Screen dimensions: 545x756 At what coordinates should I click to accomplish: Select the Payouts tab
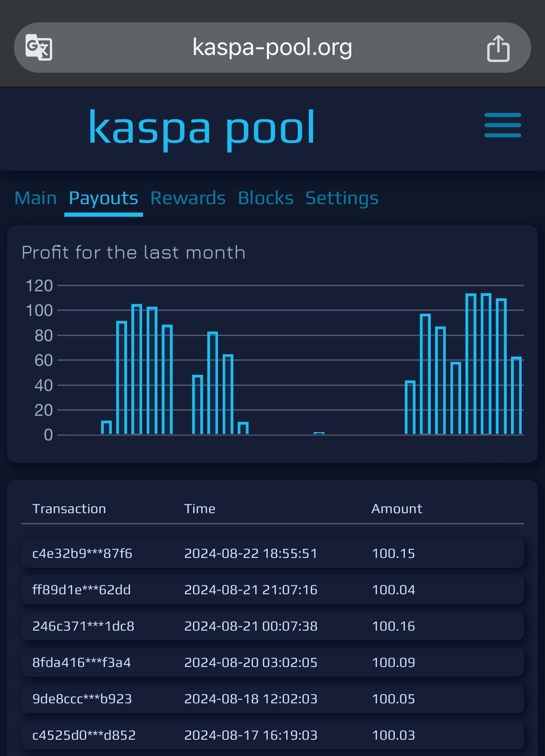103,199
